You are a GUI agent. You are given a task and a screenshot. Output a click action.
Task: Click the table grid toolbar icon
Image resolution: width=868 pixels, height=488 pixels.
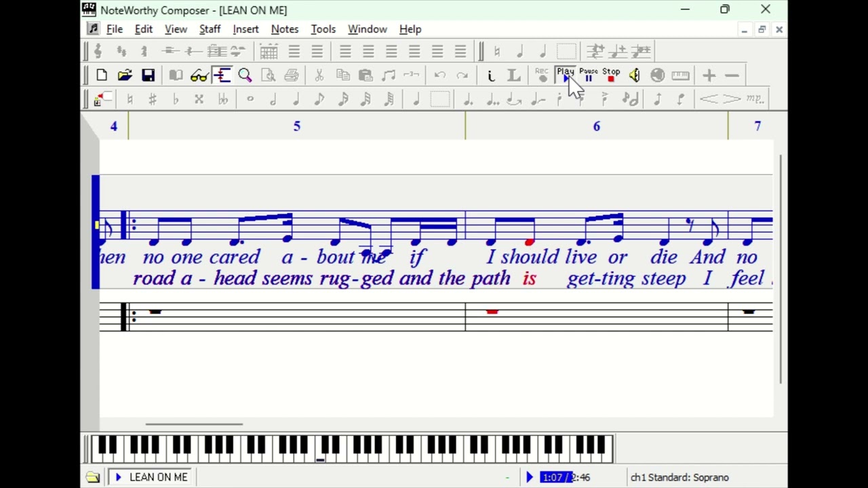pyautogui.click(x=269, y=51)
